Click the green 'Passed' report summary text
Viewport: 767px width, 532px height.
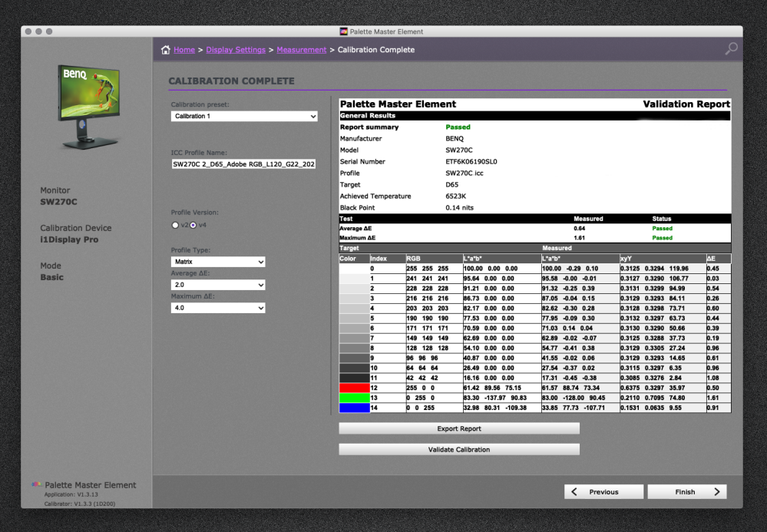(x=458, y=127)
